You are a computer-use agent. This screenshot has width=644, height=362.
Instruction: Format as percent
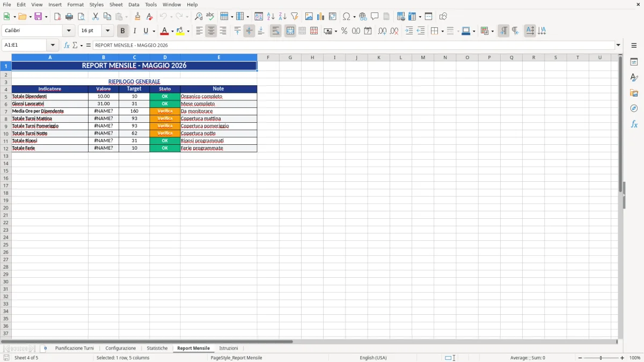pos(344,31)
